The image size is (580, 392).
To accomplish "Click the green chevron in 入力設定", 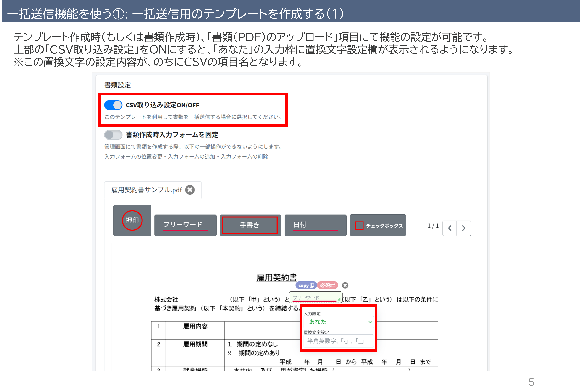I will (x=370, y=322).
